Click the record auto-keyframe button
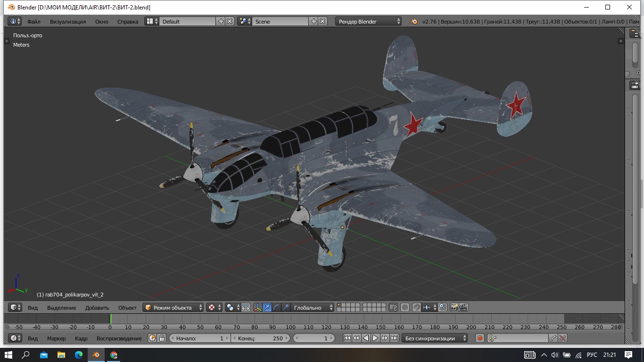 [x=480, y=338]
